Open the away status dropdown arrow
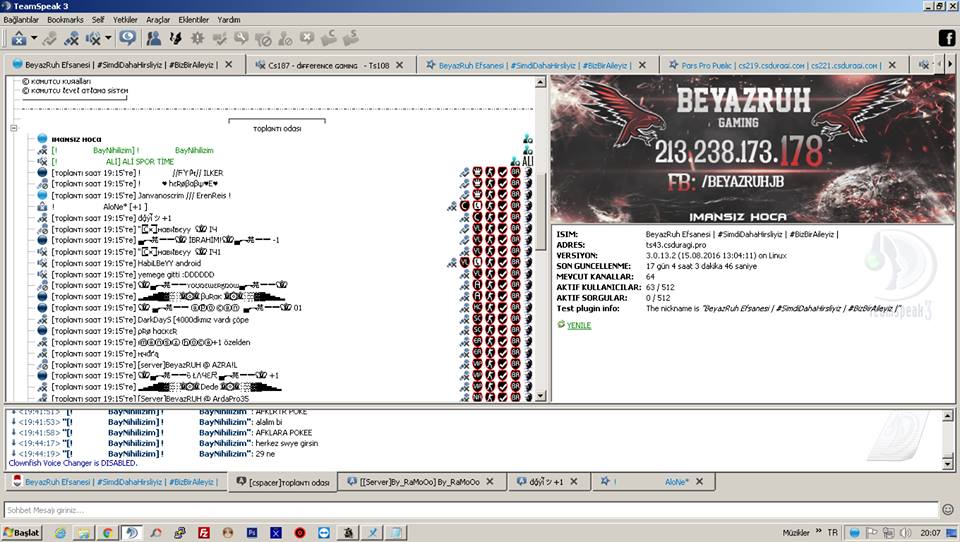Image resolution: width=960 pixels, height=542 pixels. (x=108, y=38)
